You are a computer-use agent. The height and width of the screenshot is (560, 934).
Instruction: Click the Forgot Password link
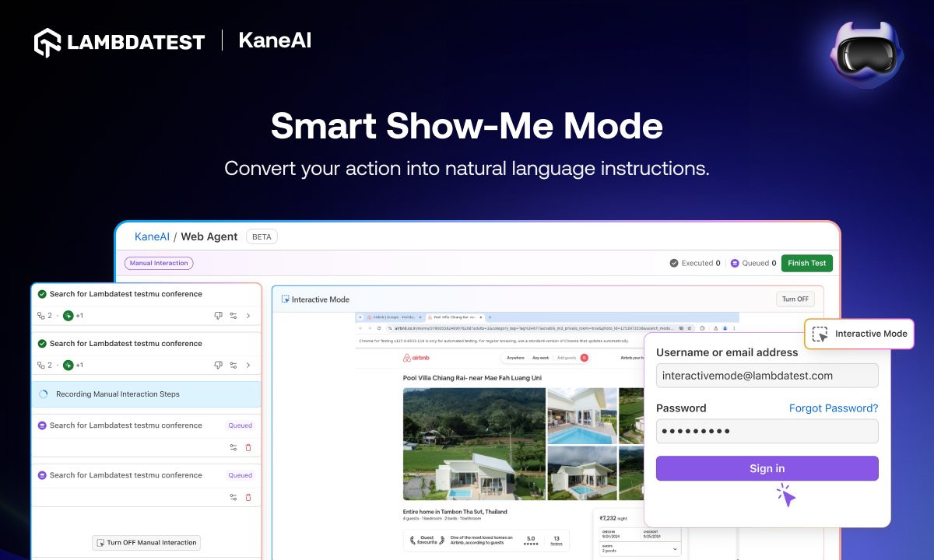pyautogui.click(x=833, y=408)
